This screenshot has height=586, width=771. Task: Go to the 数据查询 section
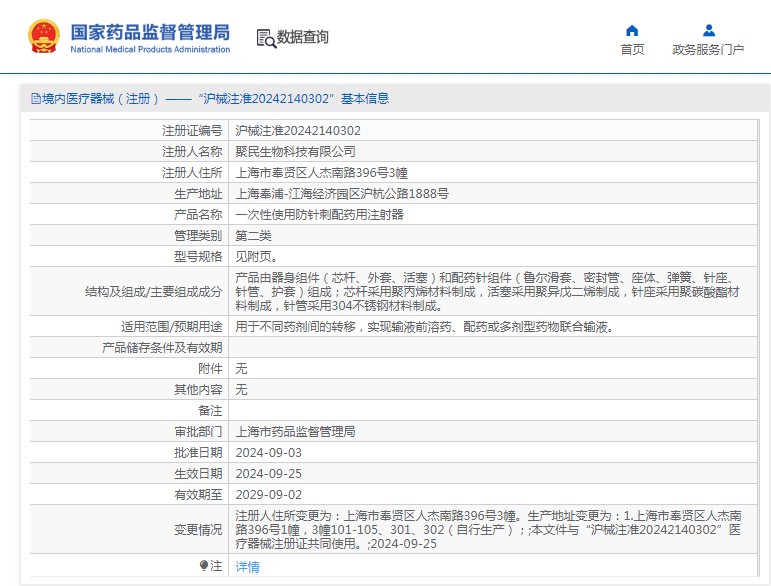302,38
